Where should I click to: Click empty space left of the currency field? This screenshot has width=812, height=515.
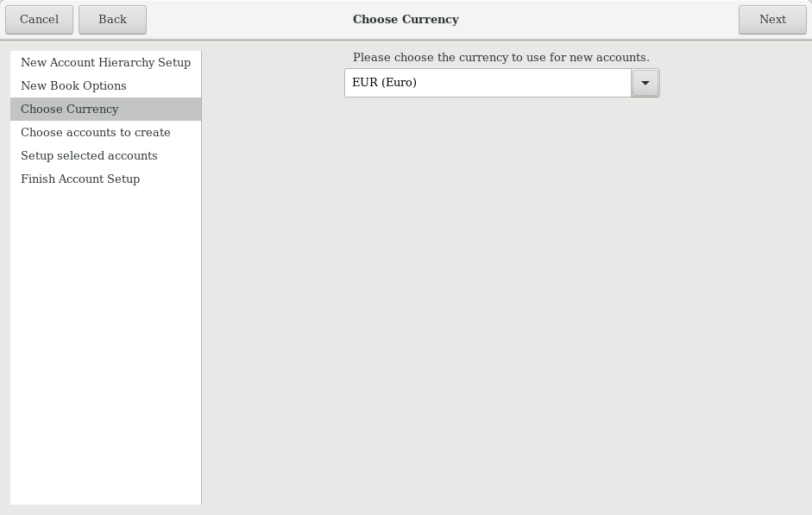[x=273, y=83]
